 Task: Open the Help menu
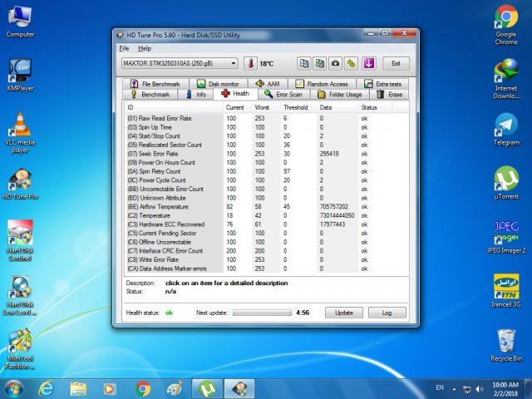tap(145, 48)
